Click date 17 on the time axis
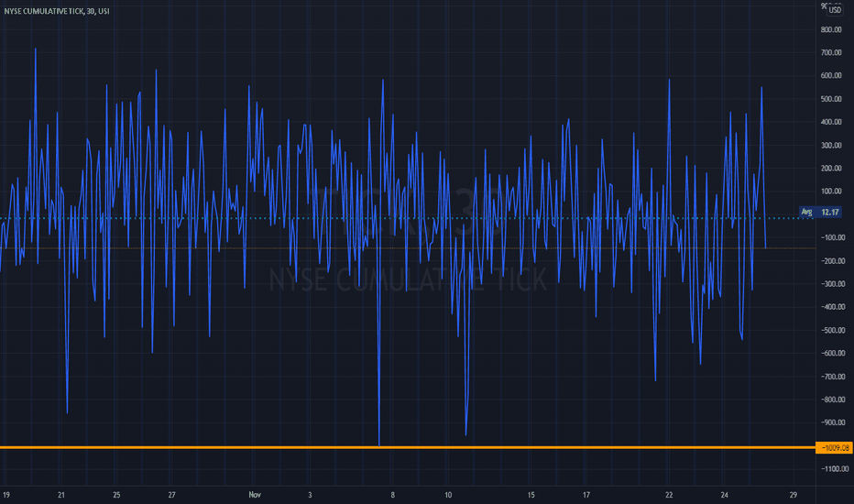854x504 pixels. 586,495
